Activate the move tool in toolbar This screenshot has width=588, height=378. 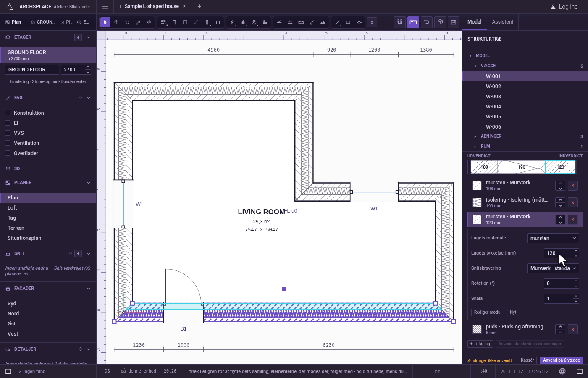(x=116, y=22)
